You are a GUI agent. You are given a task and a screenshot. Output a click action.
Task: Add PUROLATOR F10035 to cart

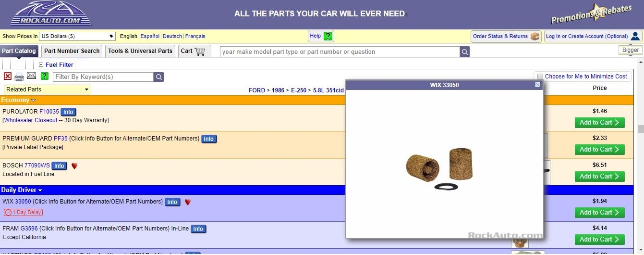click(x=600, y=123)
